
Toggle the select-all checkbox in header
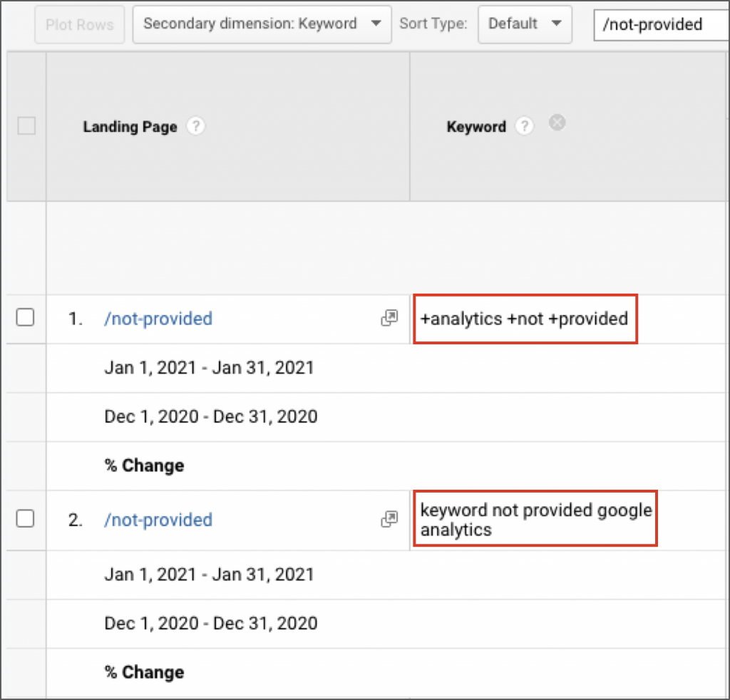(26, 126)
